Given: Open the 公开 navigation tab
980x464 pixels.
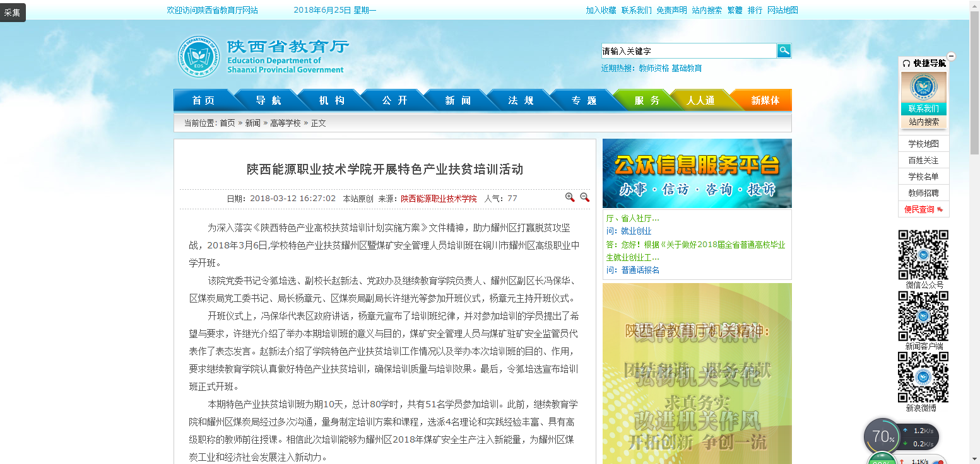Looking at the screenshot, I should pos(394,100).
